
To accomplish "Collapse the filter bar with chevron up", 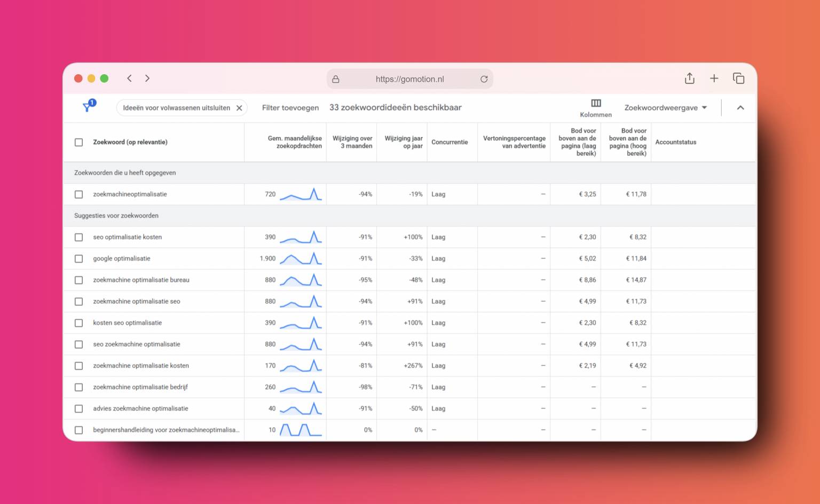I will (x=740, y=107).
